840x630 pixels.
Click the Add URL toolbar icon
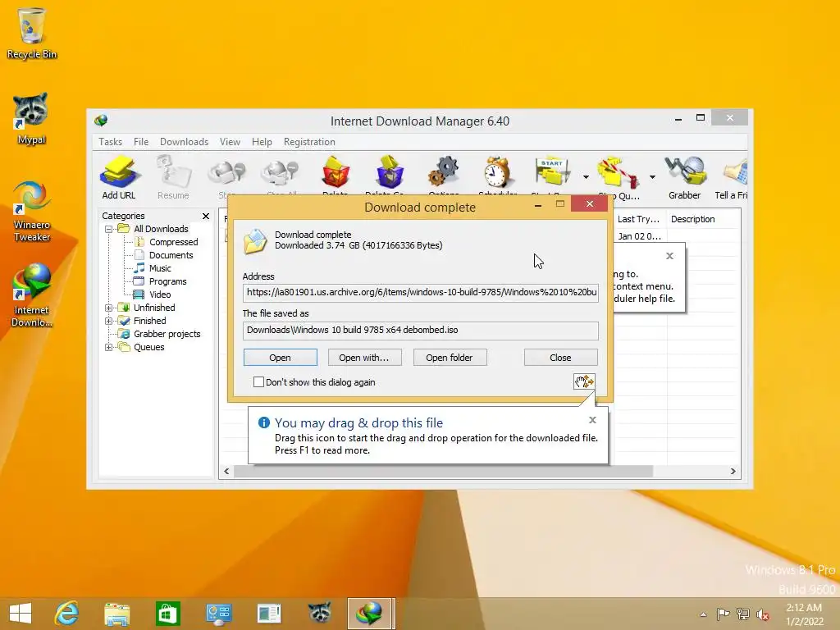[119, 178]
